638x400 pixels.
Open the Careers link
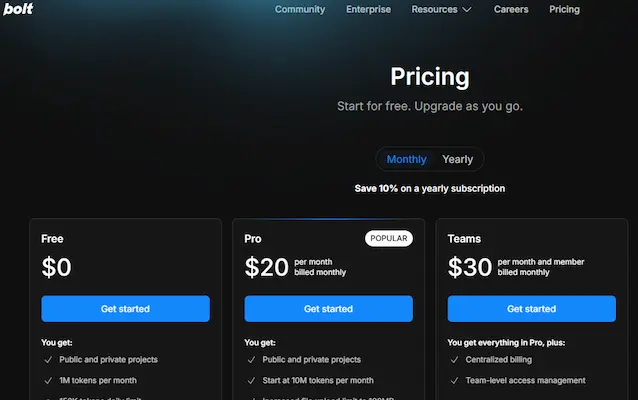(x=511, y=9)
